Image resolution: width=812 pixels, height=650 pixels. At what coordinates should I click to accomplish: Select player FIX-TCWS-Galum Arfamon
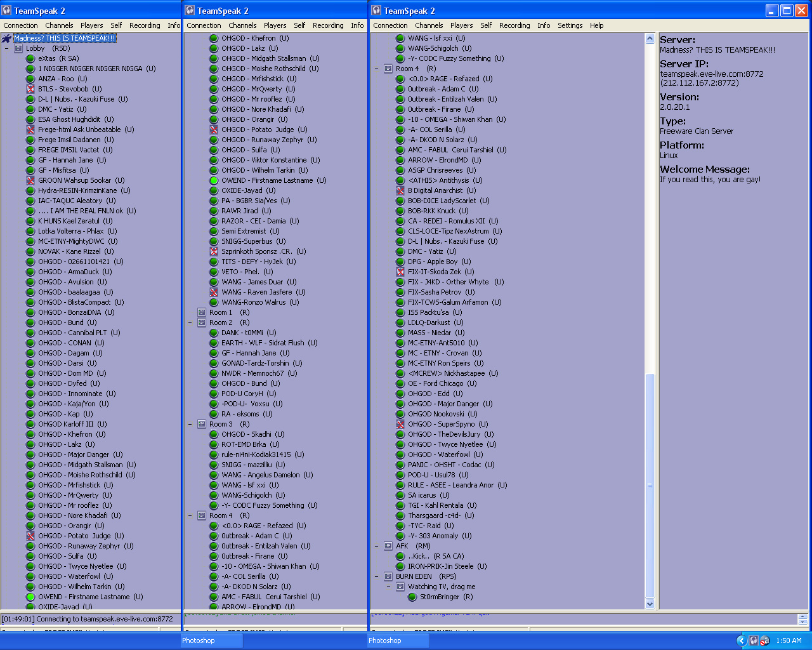454,302
